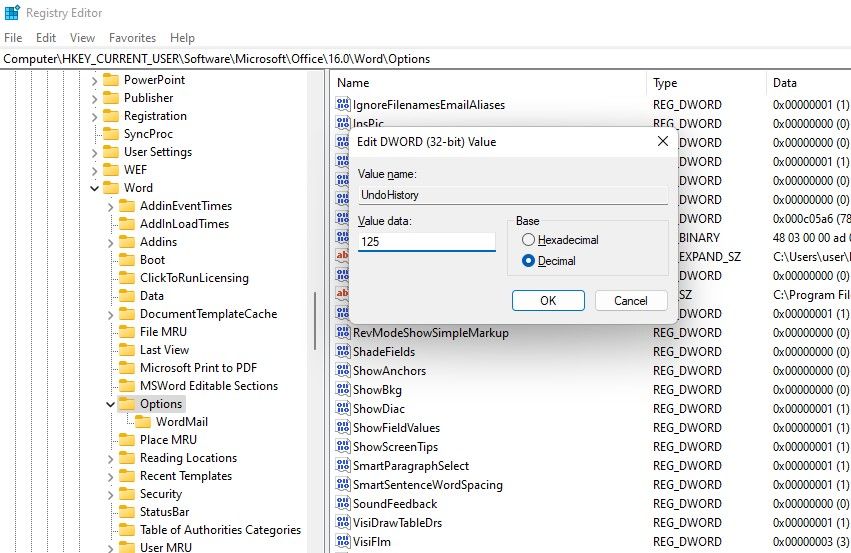Open the Favorites menu
Viewport: 851px width, 553px height.
pos(132,37)
